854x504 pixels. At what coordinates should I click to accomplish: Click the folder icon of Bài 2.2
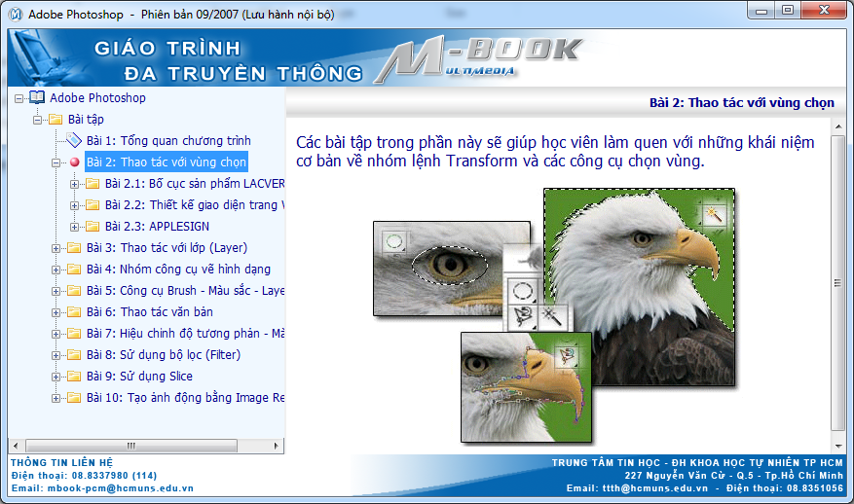[x=93, y=204]
